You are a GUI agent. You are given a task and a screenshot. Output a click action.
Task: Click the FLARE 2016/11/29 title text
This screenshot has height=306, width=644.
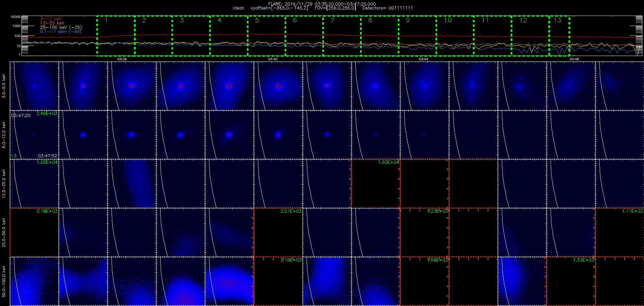[322, 4]
